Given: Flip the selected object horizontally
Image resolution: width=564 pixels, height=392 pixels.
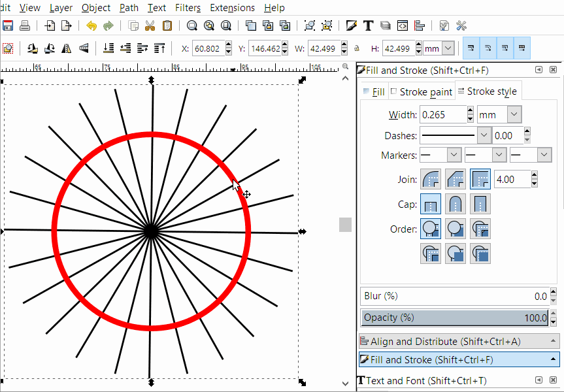Looking at the screenshot, I should pyautogui.click(x=67, y=48).
